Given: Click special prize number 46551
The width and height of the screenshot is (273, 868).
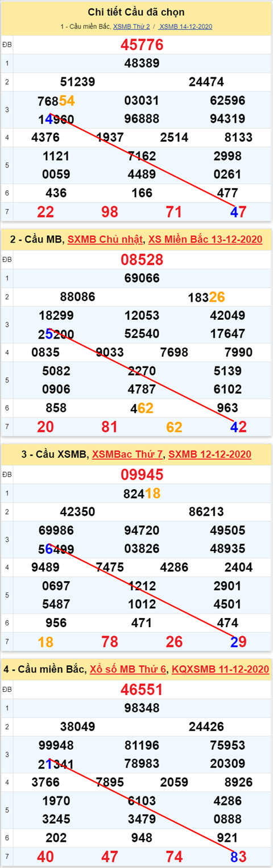Looking at the screenshot, I should [142, 689].
